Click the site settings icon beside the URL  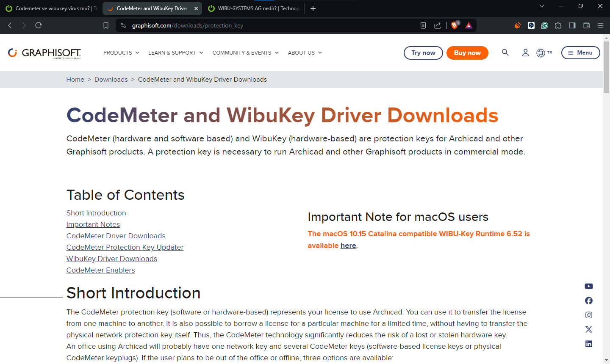click(x=123, y=25)
